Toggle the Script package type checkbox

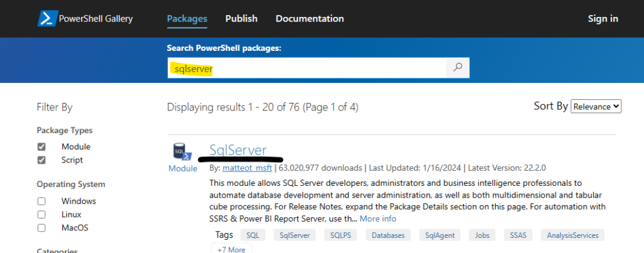point(42,160)
